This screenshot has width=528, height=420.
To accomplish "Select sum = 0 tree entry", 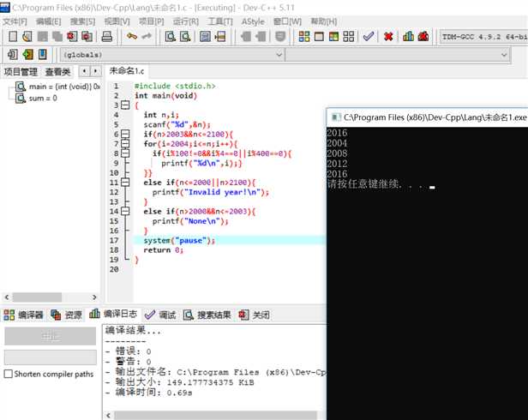I will click(36, 98).
